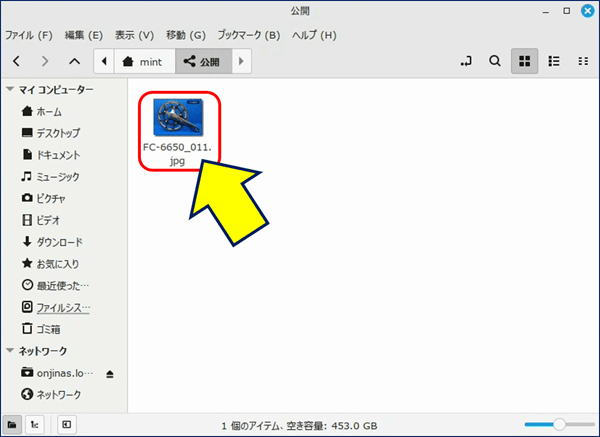
Task: Click the 公開 path button
Action: tap(204, 61)
